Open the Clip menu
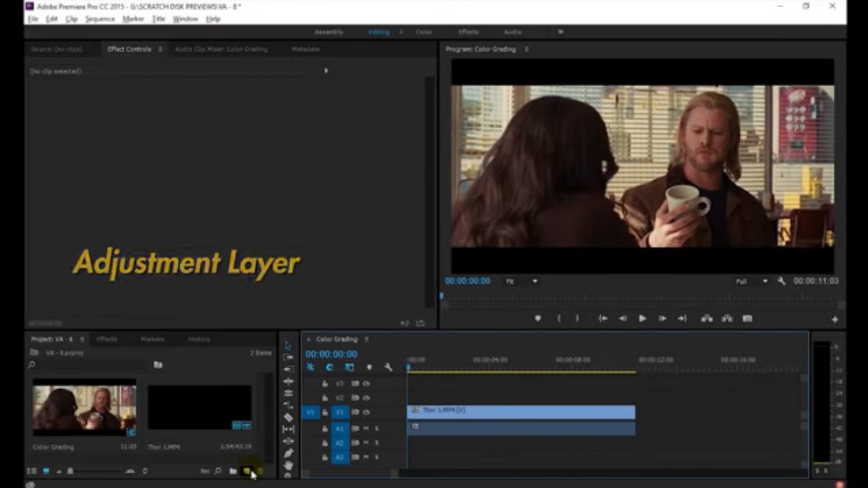Screen dimensions: 868x488 click(71, 18)
